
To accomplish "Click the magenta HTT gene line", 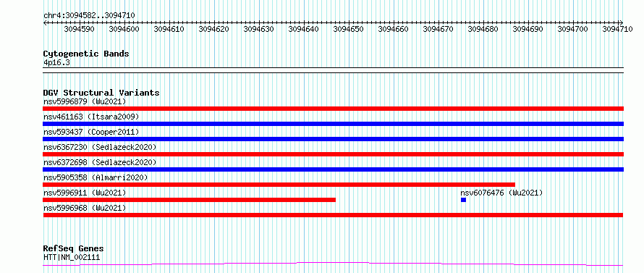I will (333, 264).
